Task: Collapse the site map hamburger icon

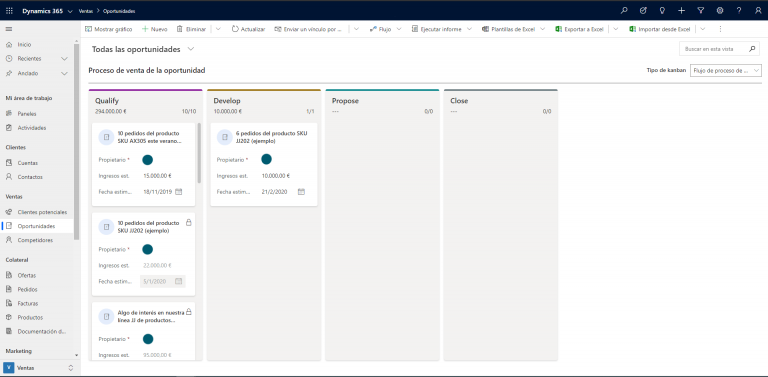Action: pyautogui.click(x=9, y=29)
